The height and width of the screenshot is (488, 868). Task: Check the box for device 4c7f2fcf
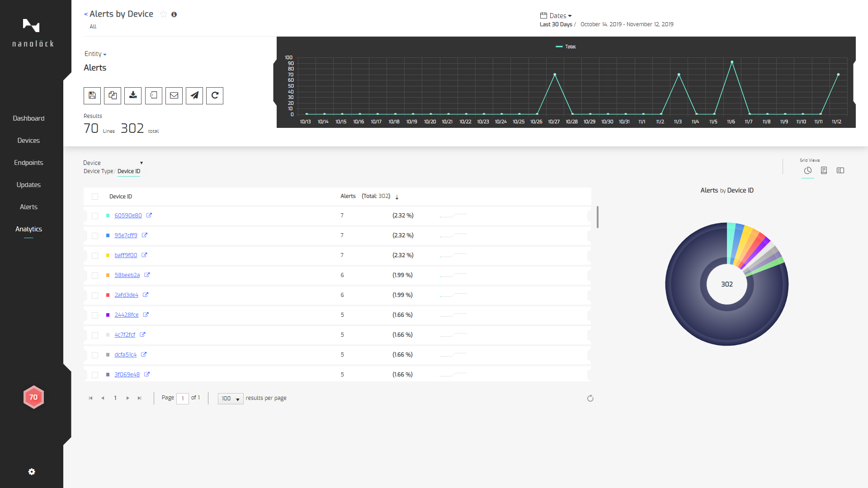coord(95,335)
